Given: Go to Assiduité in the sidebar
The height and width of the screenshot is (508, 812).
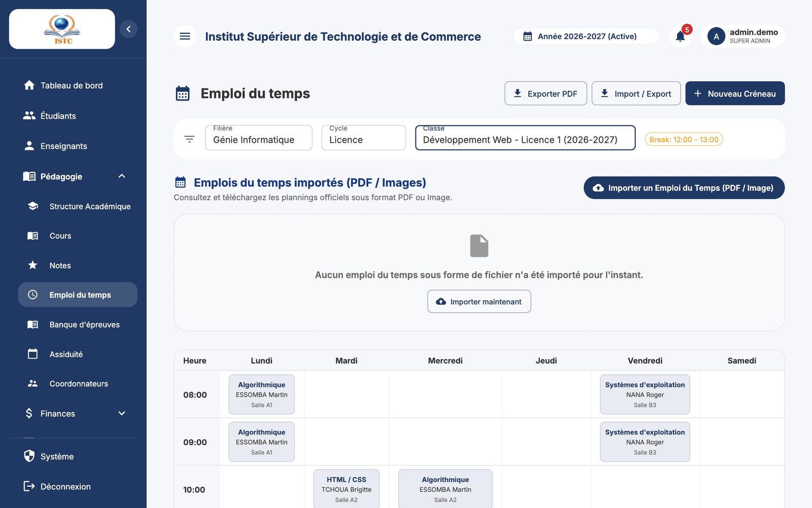Looking at the screenshot, I should (78, 354).
